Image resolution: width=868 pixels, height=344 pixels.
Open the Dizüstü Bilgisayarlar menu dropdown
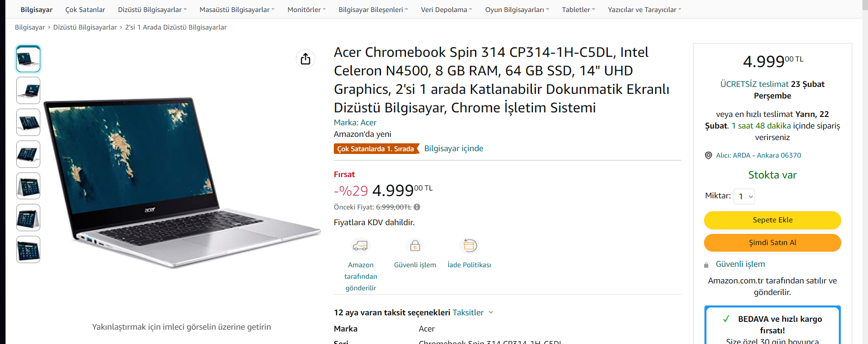point(152,10)
